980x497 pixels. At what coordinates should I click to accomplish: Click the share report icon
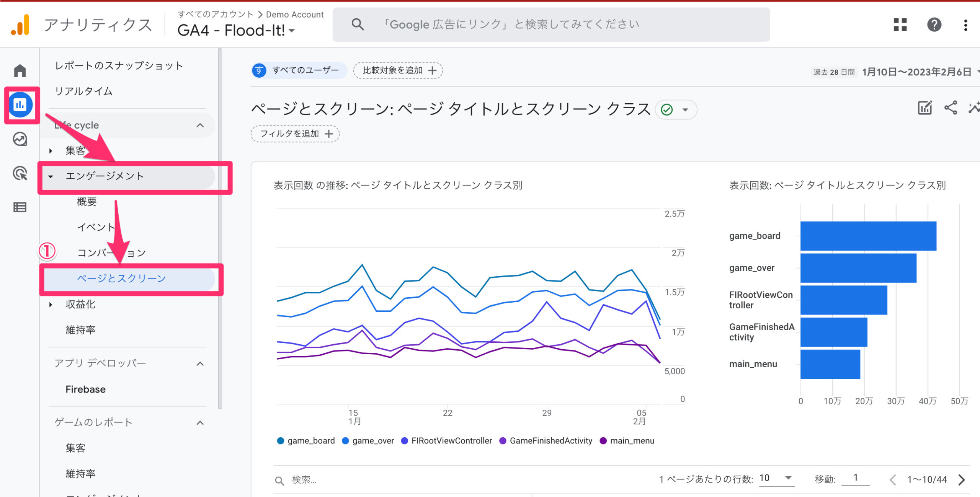951,108
